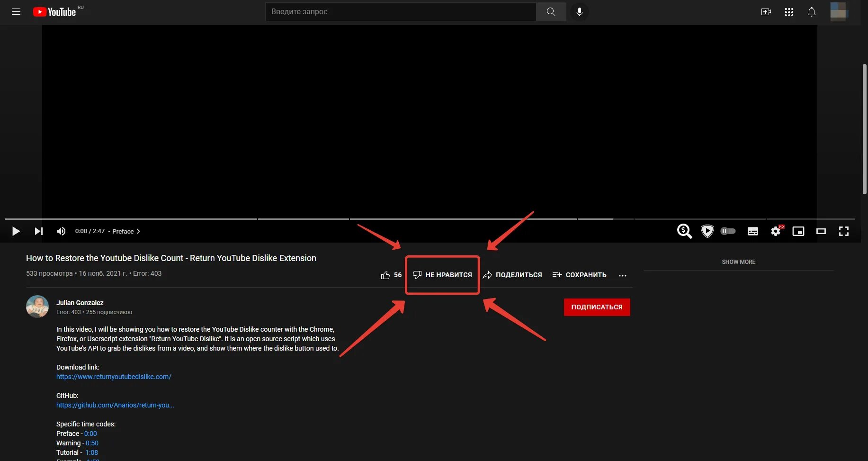The height and width of the screenshot is (461, 868).
Task: Switch to theater mode
Action: tap(821, 231)
